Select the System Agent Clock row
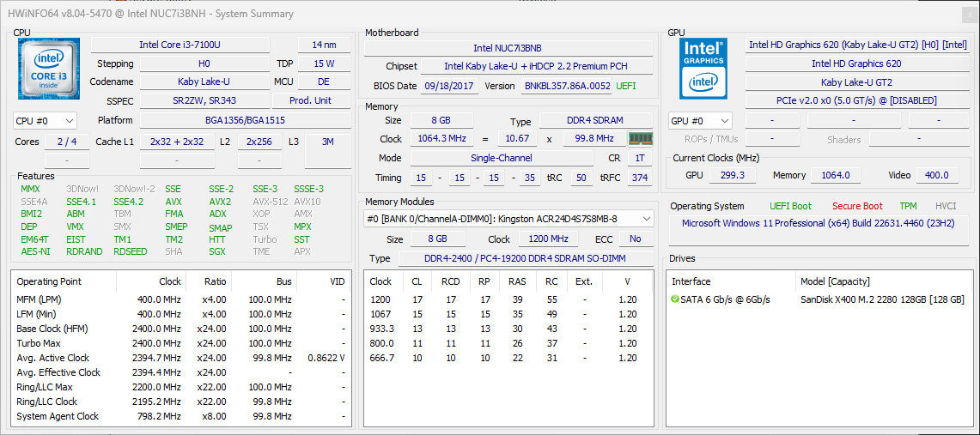Screen dimensions: 980x435 181,416
